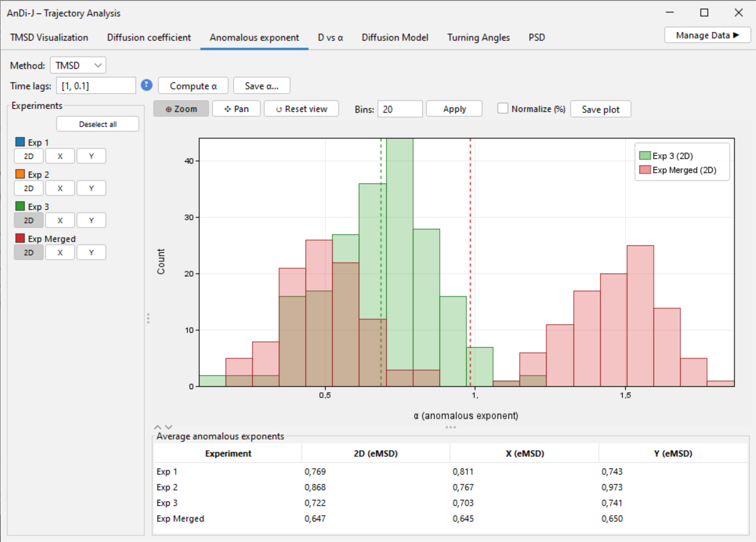Switch to the Turning Angles tab
Viewport: 756px width, 542px height.
(x=479, y=38)
